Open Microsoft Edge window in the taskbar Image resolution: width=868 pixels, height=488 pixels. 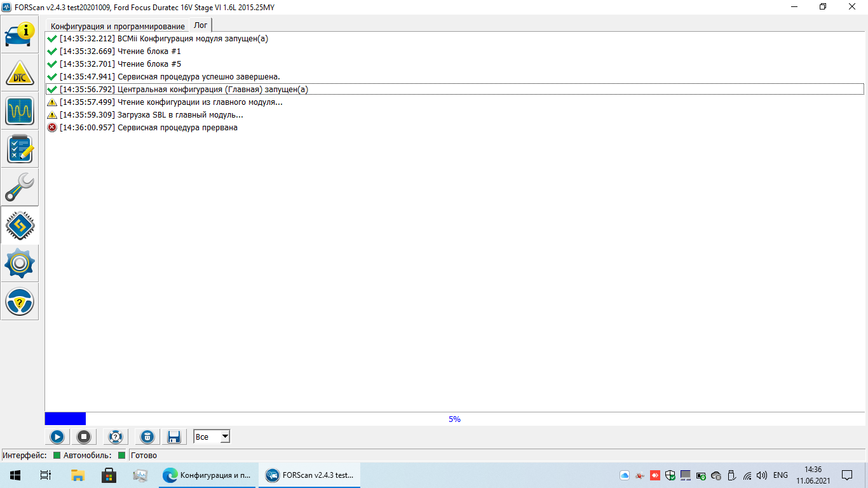pos(207,475)
